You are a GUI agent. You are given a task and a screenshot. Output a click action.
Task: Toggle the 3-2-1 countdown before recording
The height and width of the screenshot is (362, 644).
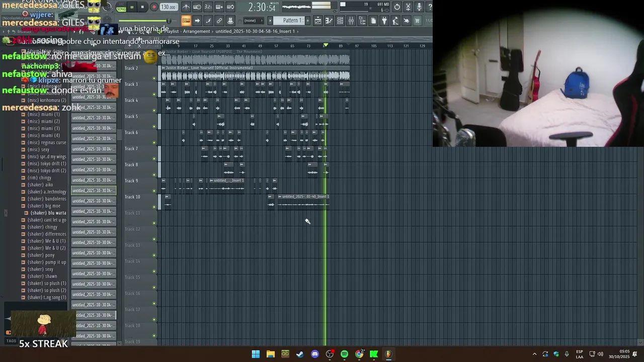point(208,7)
